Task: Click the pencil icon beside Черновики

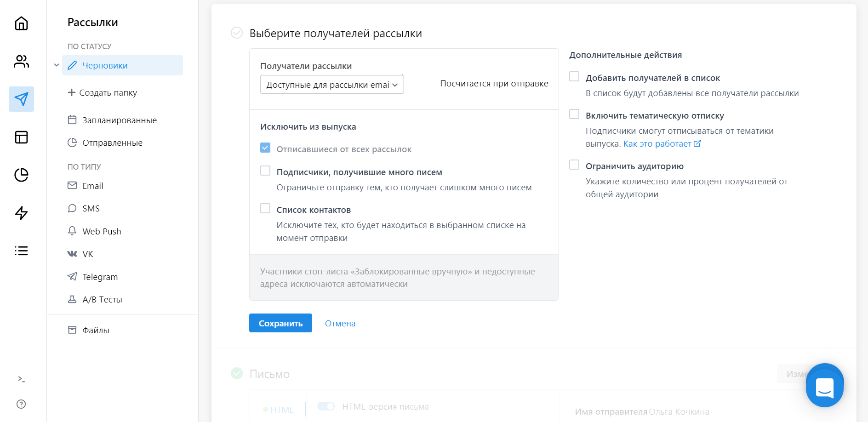Action: (x=72, y=65)
